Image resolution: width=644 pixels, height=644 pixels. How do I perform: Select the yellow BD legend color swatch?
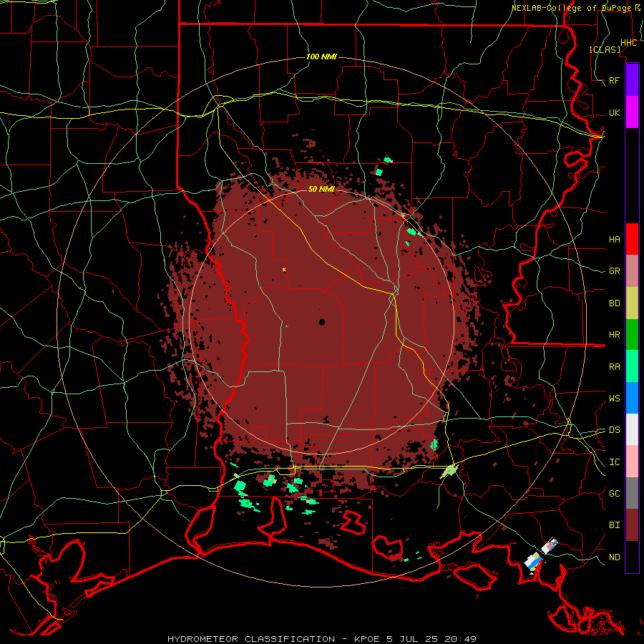pyautogui.click(x=632, y=303)
